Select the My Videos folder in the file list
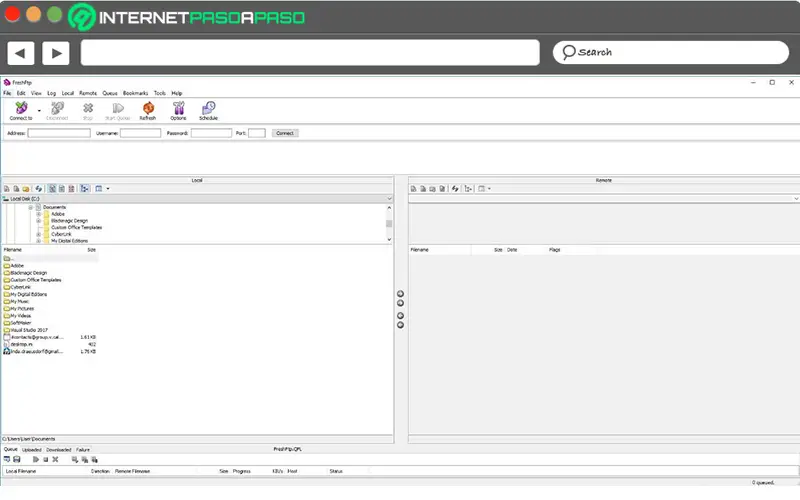Image resolution: width=800 pixels, height=500 pixels. point(17,316)
